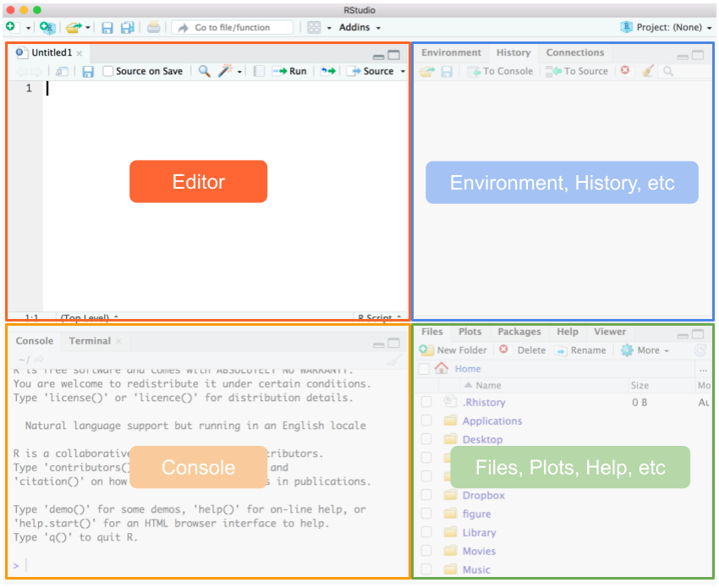Click the console prompt input line
Viewport: 719px width, 588px height.
[211, 565]
